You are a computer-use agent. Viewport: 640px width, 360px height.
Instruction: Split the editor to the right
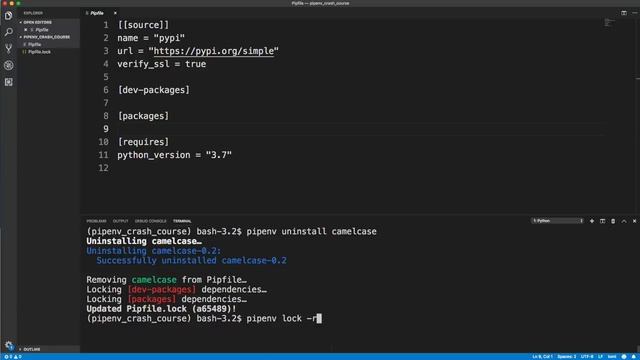tap(624, 13)
